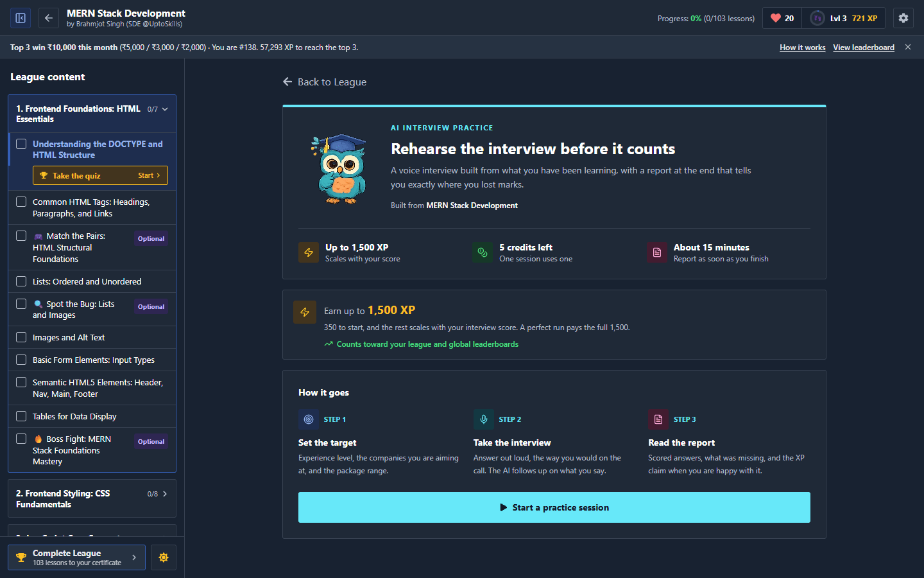
Task: Click the Step 2 microphone icon
Action: (484, 419)
